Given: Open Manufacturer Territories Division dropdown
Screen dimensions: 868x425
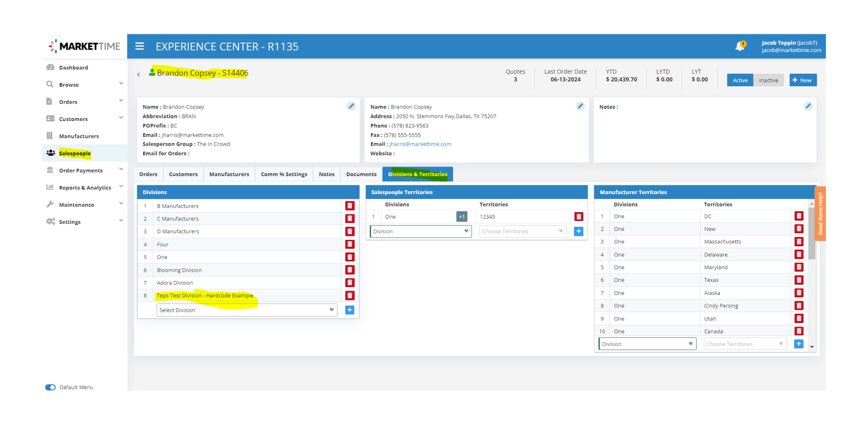Looking at the screenshot, I should [x=648, y=344].
